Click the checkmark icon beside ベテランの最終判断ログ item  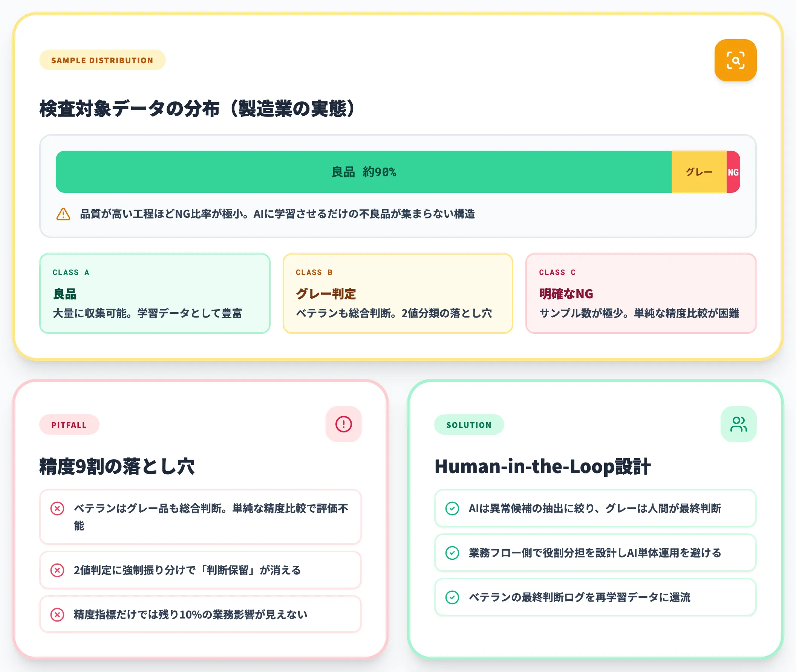453,597
